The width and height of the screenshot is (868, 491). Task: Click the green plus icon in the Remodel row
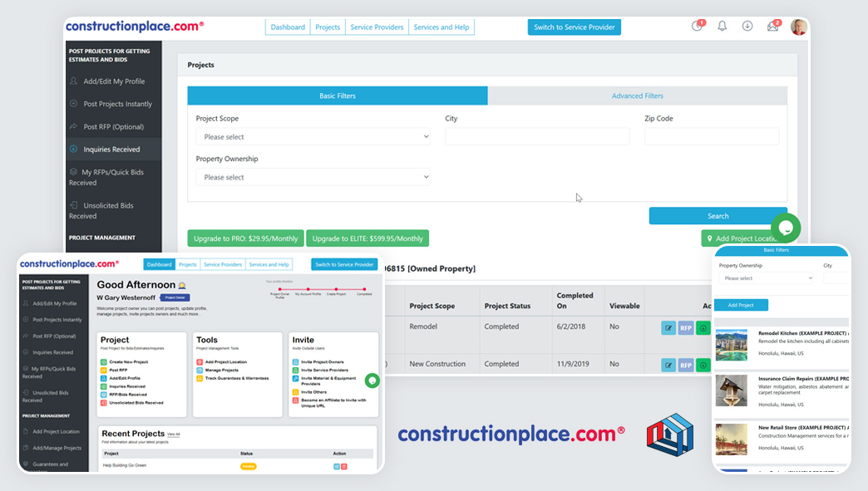703,328
